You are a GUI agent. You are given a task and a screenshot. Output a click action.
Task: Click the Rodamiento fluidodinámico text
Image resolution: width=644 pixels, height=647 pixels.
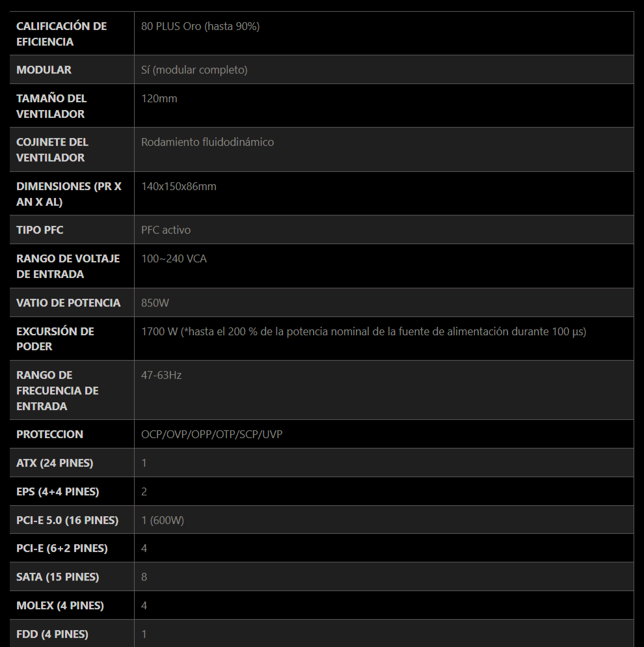pyautogui.click(x=207, y=142)
